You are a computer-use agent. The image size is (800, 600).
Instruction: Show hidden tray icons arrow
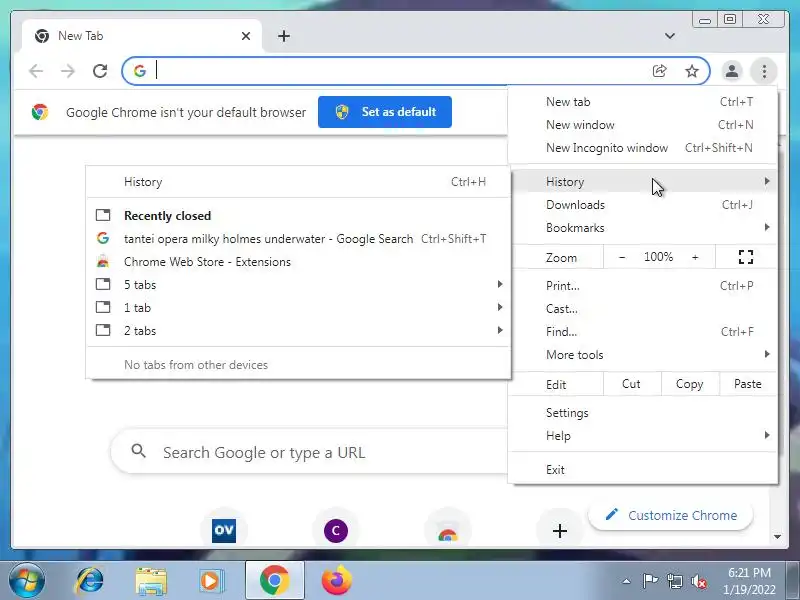click(x=627, y=581)
